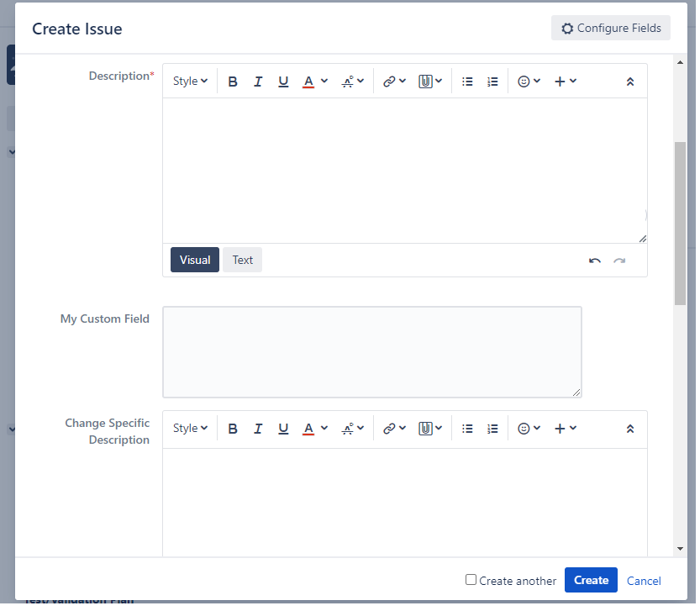Open Style dropdown in Change Specific Description editor
The image size is (700, 611).
click(190, 430)
